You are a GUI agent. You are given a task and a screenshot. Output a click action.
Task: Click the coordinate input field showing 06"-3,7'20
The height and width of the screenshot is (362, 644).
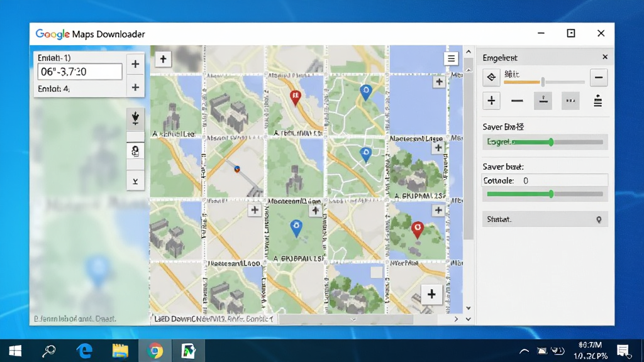(80, 72)
